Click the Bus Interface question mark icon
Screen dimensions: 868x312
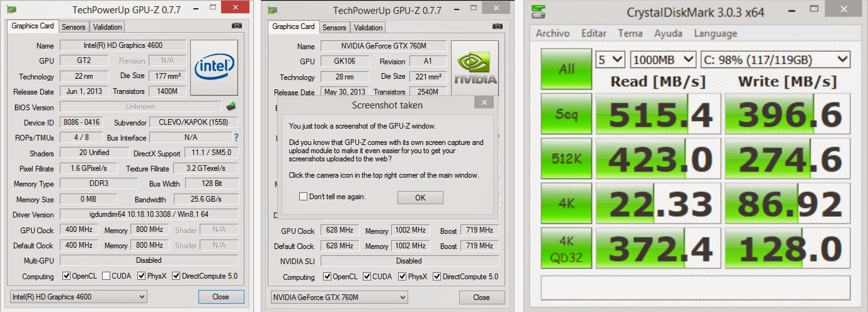[236, 137]
